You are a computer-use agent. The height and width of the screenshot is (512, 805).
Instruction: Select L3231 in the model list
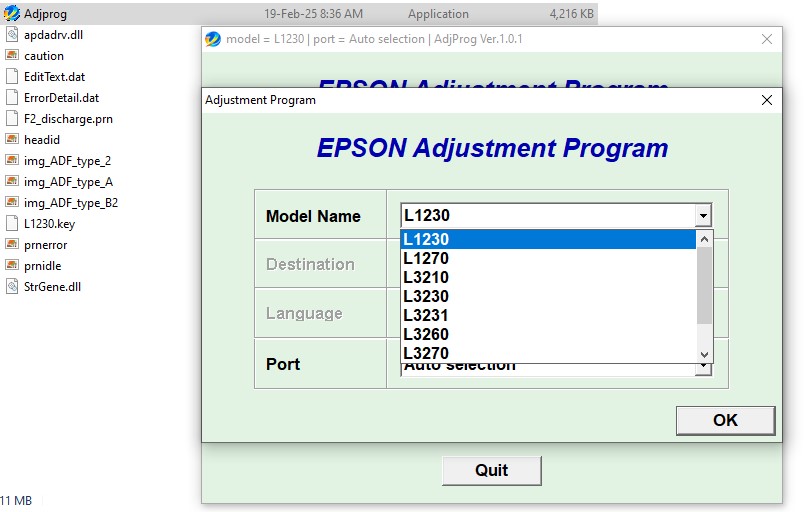click(548, 315)
